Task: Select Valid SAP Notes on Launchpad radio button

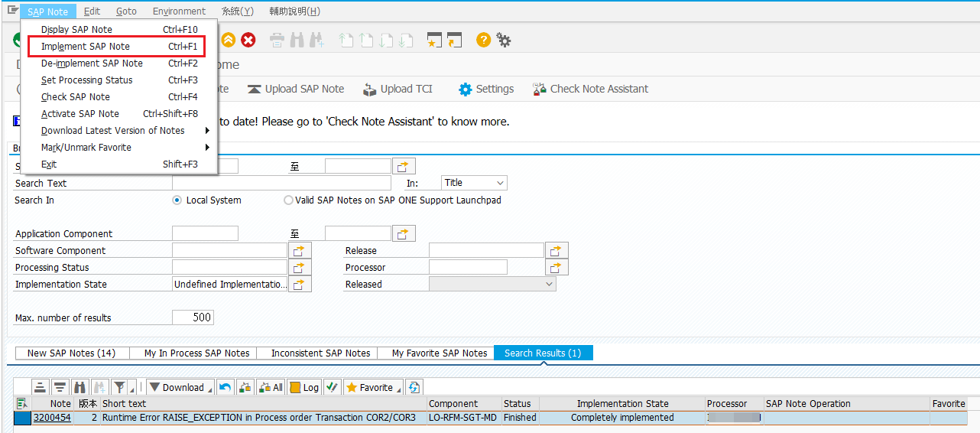Action: [288, 200]
